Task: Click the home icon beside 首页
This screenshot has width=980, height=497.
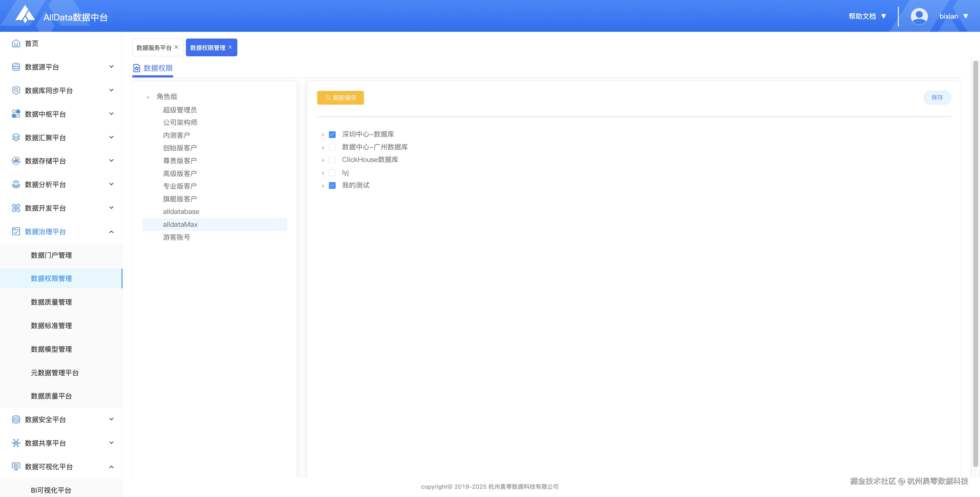Action: (16, 43)
